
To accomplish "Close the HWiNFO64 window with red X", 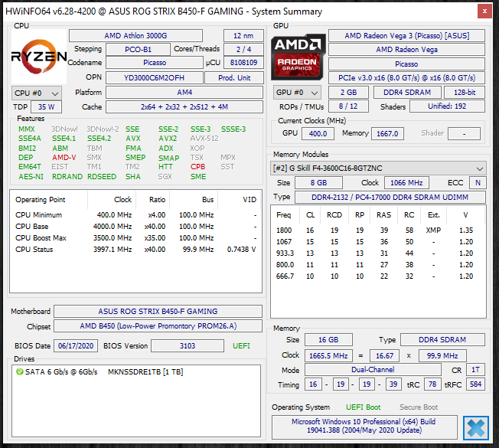I will tap(484, 11).
